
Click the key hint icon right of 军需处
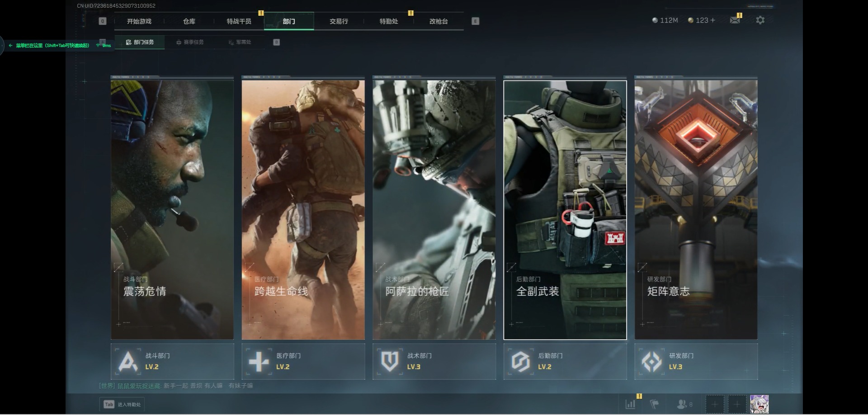[x=277, y=42]
